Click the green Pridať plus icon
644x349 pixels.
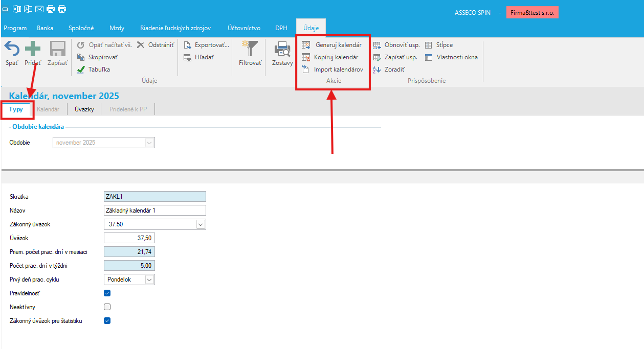pyautogui.click(x=33, y=50)
